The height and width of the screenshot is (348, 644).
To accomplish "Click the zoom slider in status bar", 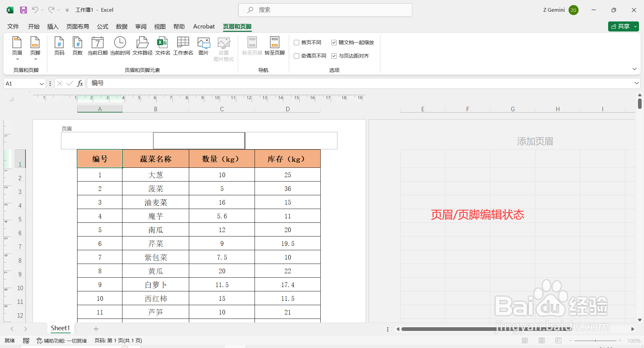I will click(595, 341).
